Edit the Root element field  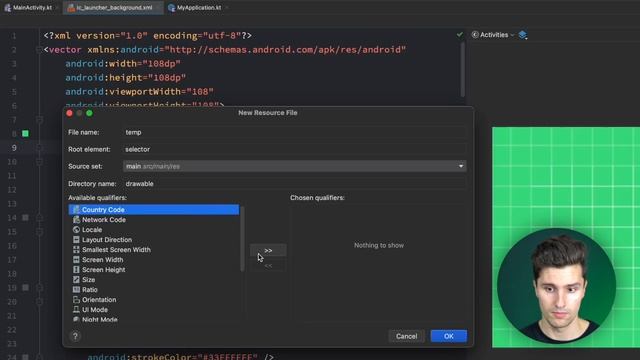[295, 149]
